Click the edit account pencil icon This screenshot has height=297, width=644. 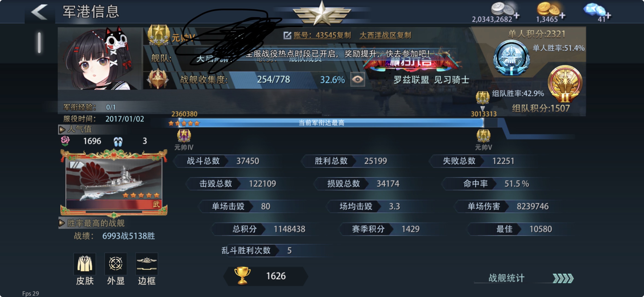[287, 35]
